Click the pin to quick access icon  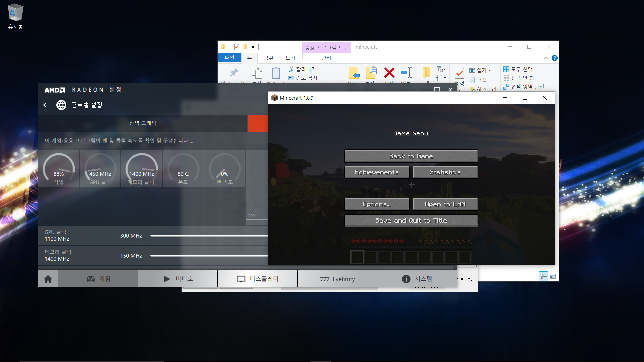coord(234,73)
